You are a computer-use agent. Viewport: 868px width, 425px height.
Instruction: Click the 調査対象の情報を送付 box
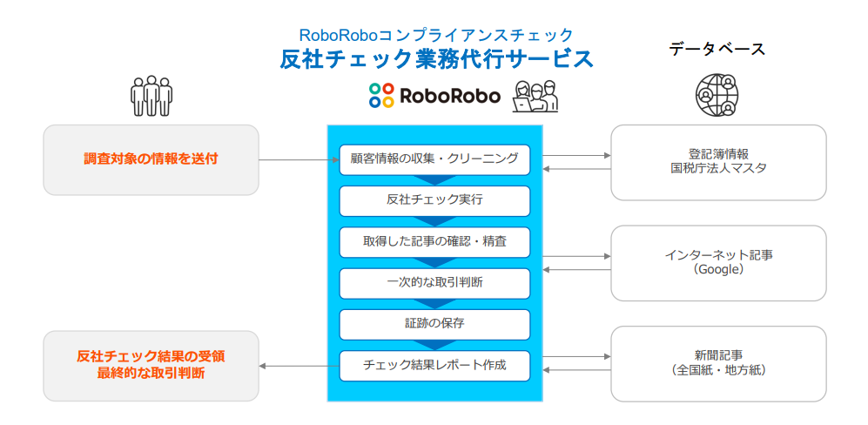(x=151, y=159)
